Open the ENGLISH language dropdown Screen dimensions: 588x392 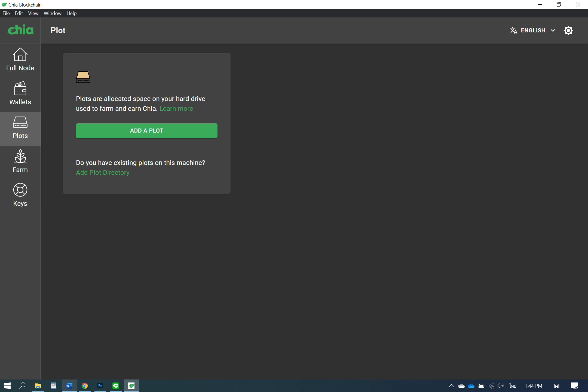coord(533,30)
